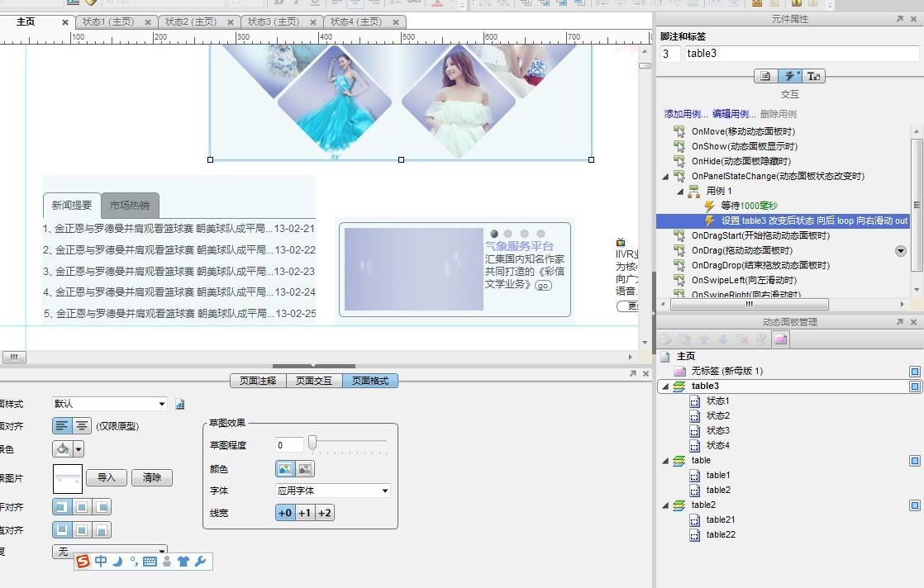The image size is (924, 588).
Task: Pop out the bottom page properties panel
Action: pos(633,374)
